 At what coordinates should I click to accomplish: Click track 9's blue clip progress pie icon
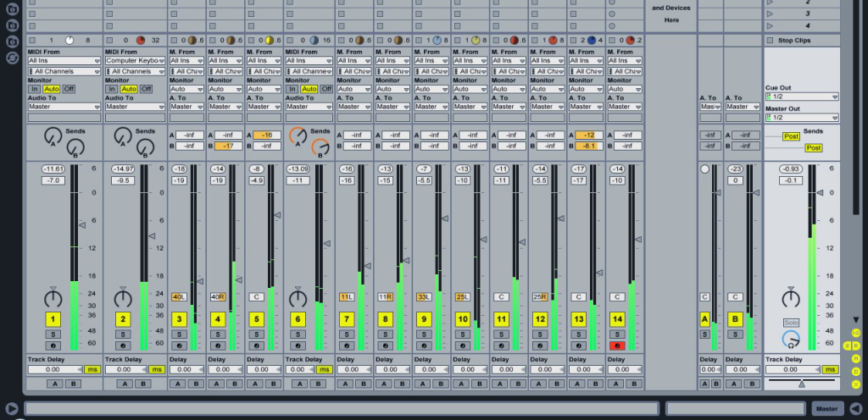click(x=437, y=41)
